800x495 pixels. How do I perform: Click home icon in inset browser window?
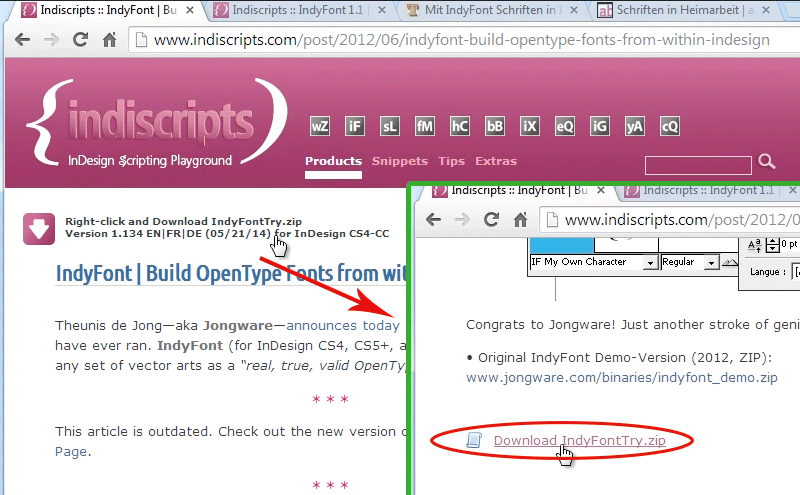pyautogui.click(x=520, y=219)
